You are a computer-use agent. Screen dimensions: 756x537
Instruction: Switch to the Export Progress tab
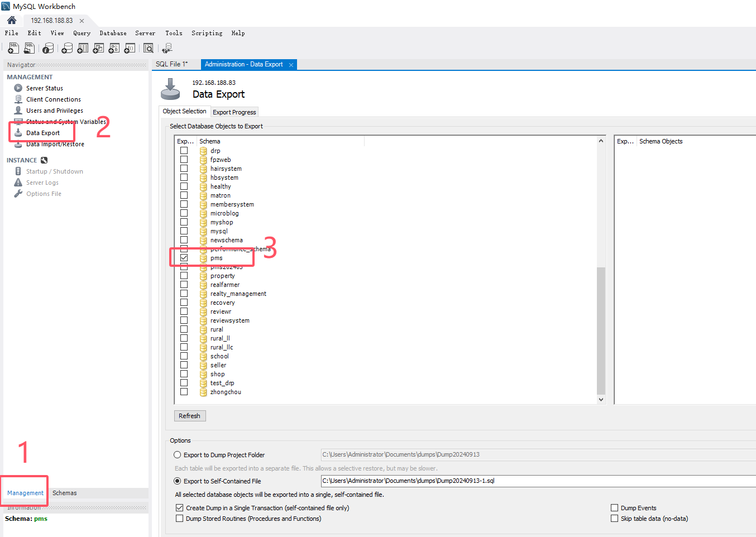click(x=235, y=112)
